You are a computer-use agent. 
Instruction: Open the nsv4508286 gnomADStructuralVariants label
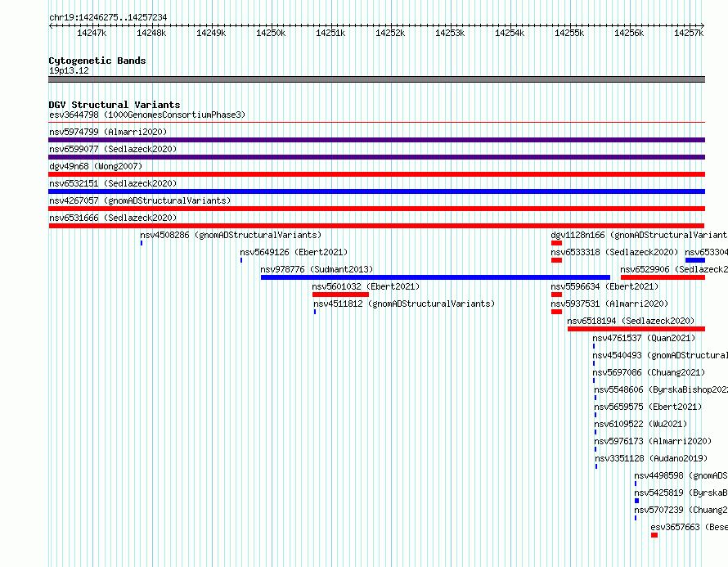231,235
